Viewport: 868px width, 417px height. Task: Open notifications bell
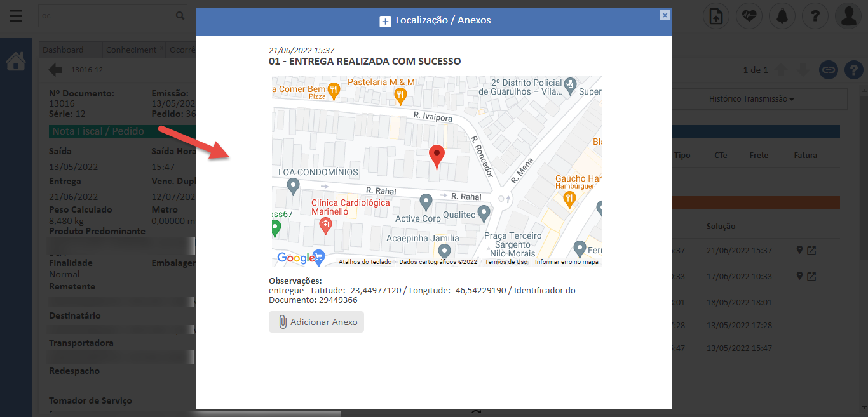click(782, 17)
